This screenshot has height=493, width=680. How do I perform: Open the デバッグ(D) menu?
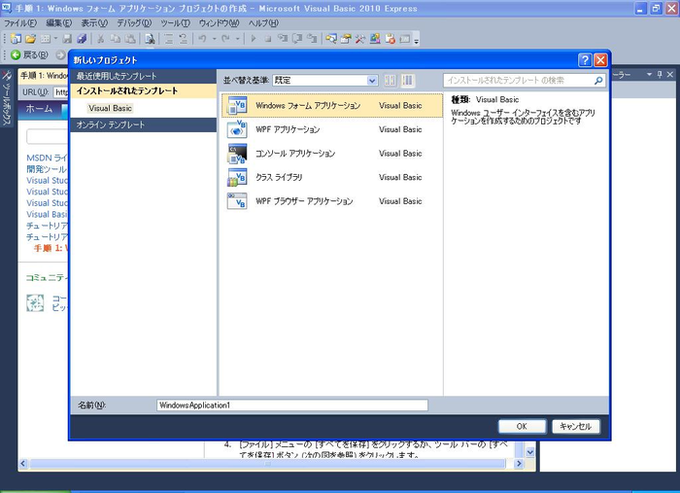(x=134, y=23)
